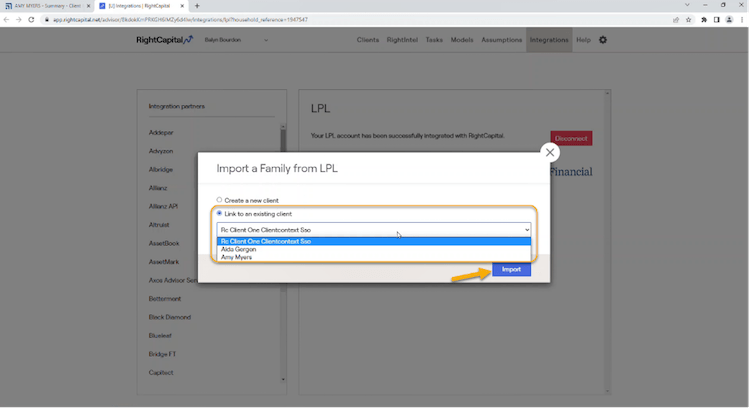Click the Import button
The width and height of the screenshot is (750, 408).
[511, 269]
